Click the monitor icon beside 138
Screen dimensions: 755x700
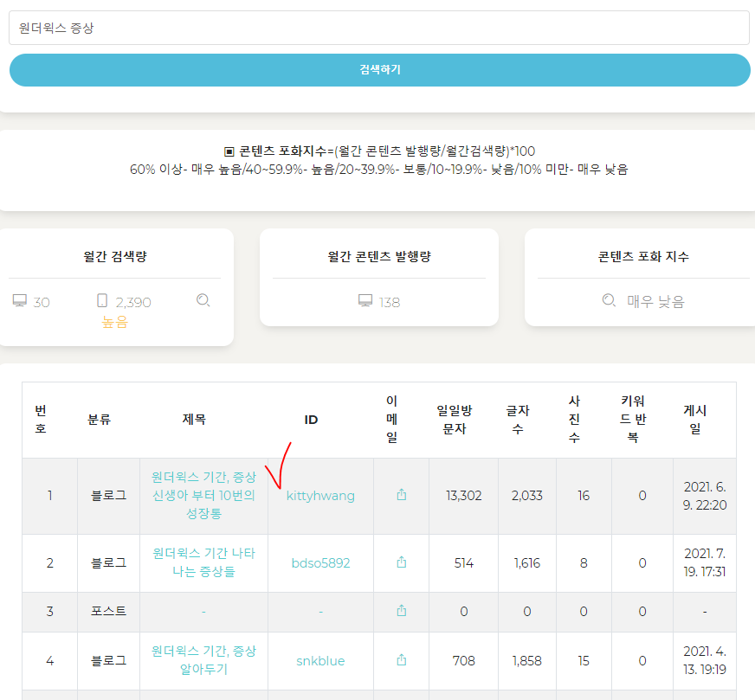(365, 301)
